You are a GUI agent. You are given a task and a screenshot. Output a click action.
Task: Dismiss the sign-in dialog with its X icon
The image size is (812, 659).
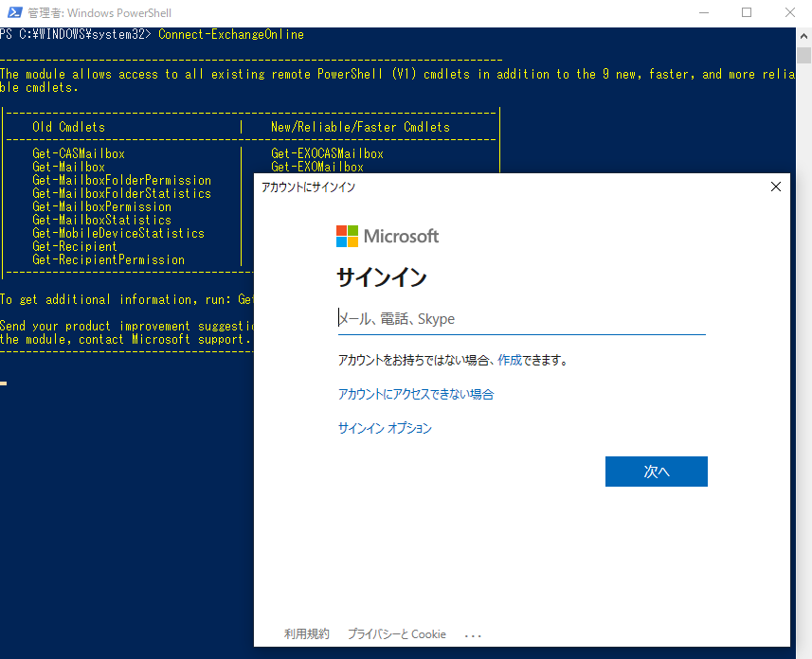pos(776,187)
